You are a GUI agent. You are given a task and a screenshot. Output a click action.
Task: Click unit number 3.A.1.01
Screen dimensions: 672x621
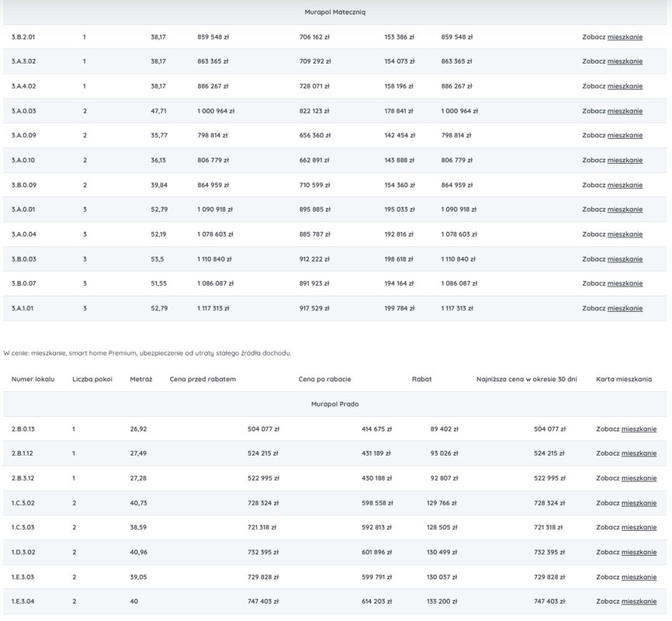tap(23, 308)
